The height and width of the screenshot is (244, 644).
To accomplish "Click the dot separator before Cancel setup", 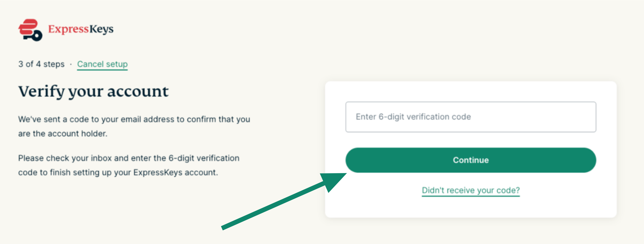I will (x=71, y=64).
